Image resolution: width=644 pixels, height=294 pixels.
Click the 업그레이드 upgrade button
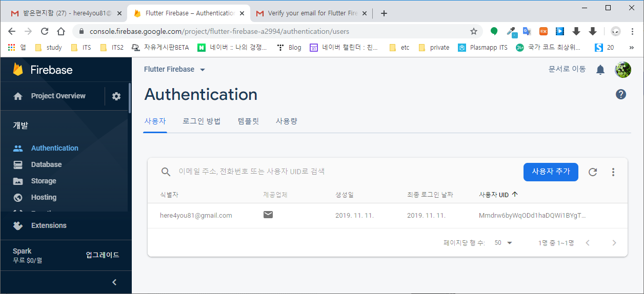103,255
